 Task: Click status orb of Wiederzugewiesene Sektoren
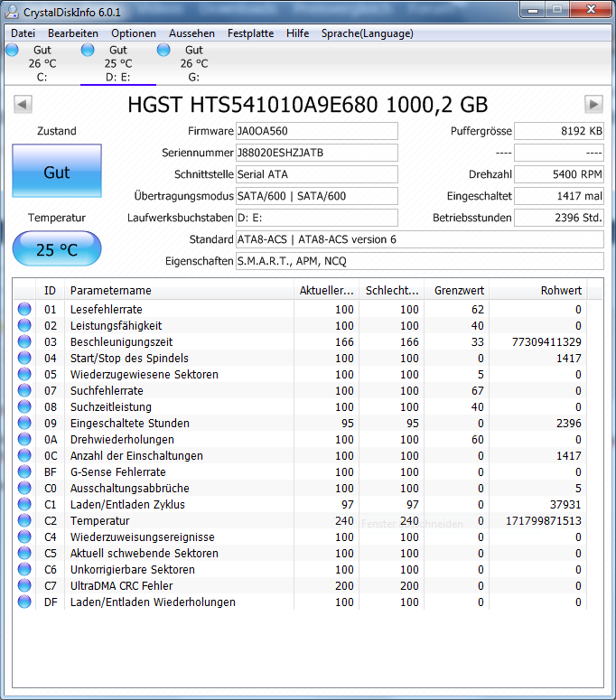click(24, 374)
